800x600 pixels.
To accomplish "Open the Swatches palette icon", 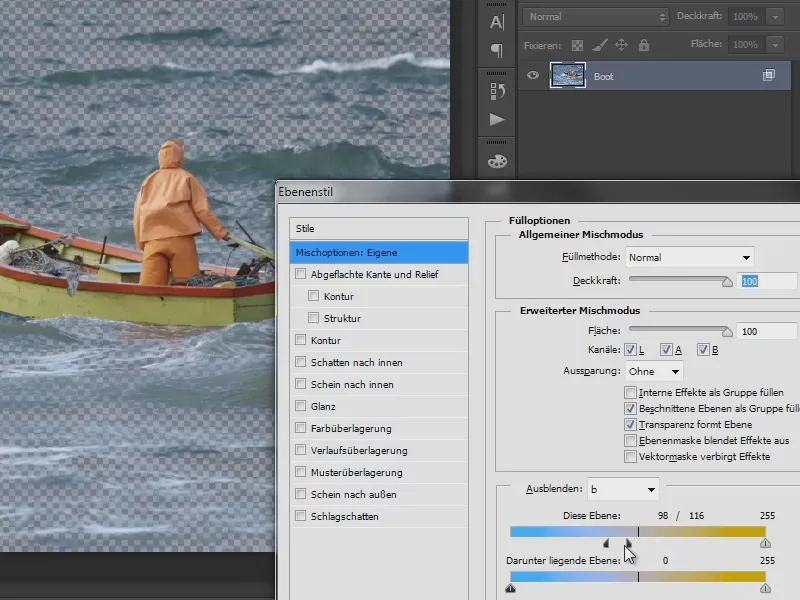I will click(497, 162).
